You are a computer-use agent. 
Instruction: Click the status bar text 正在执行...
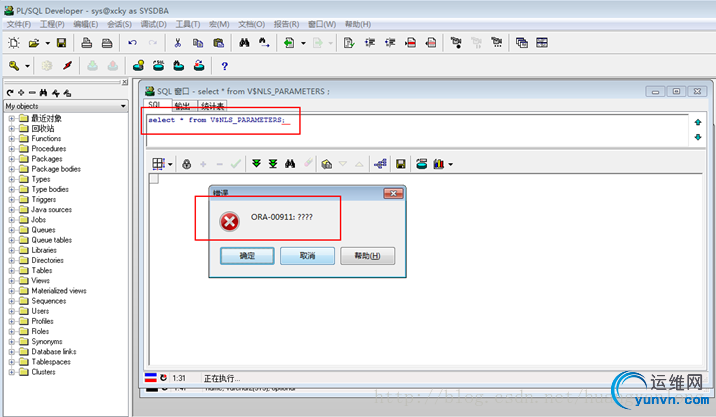point(221,378)
